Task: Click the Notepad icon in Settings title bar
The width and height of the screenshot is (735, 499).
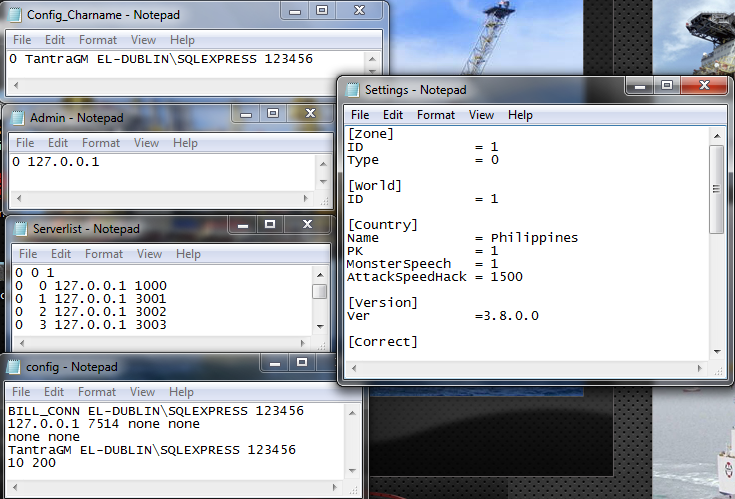Action: coord(353,90)
